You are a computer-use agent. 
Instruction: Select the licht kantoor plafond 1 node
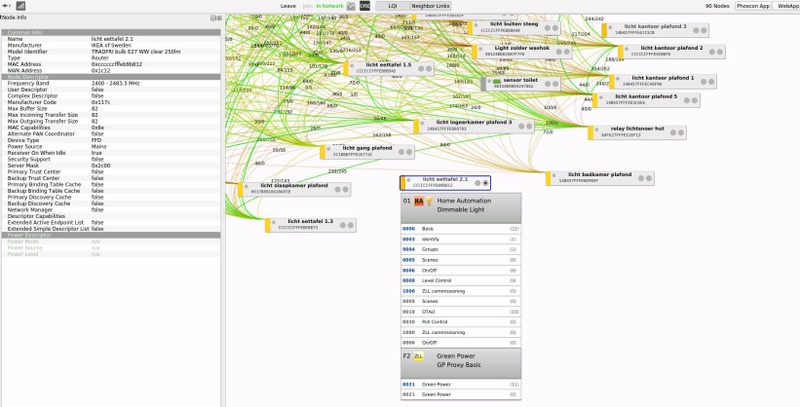tap(663, 81)
